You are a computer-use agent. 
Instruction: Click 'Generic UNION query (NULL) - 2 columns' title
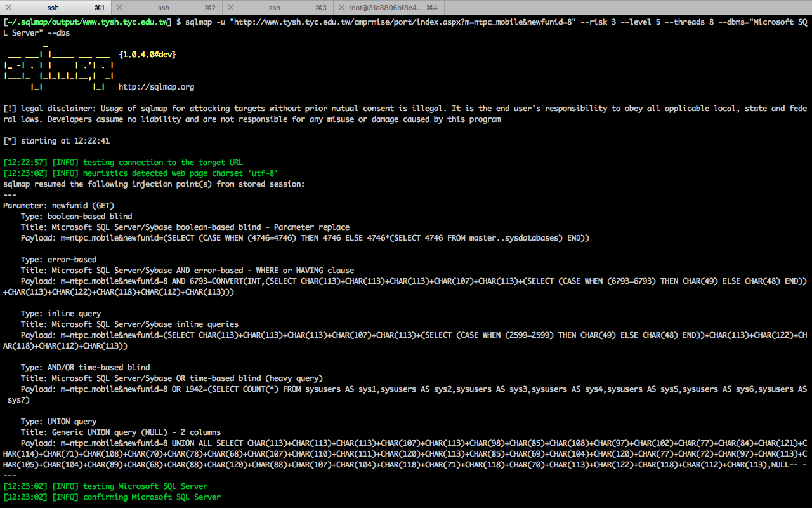[x=121, y=432]
